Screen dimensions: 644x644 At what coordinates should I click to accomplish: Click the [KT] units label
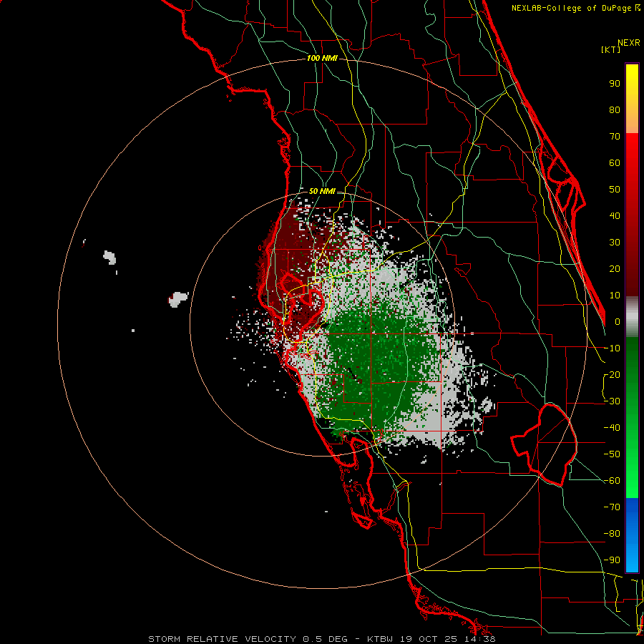click(x=611, y=50)
